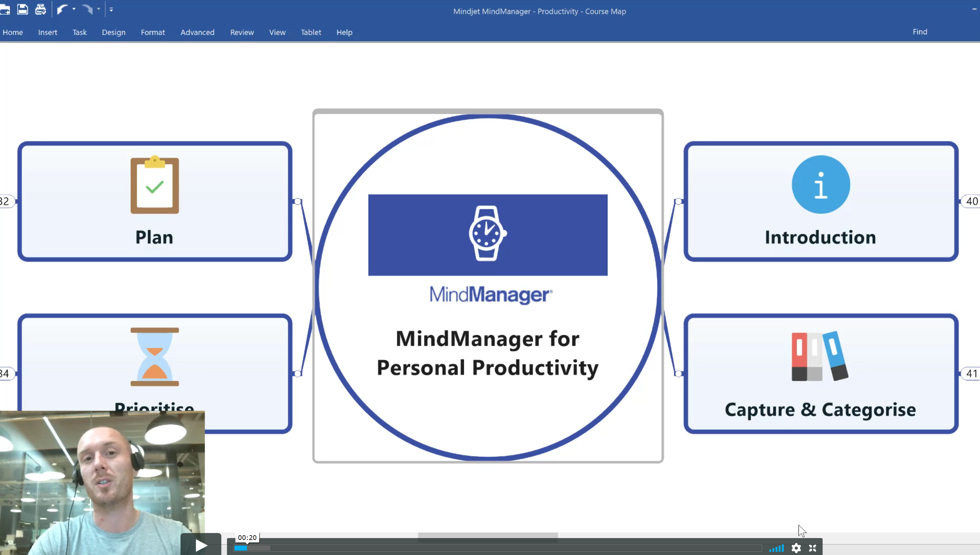The height and width of the screenshot is (555, 980).
Task: Adjust the video volume bars
Action: 776,548
